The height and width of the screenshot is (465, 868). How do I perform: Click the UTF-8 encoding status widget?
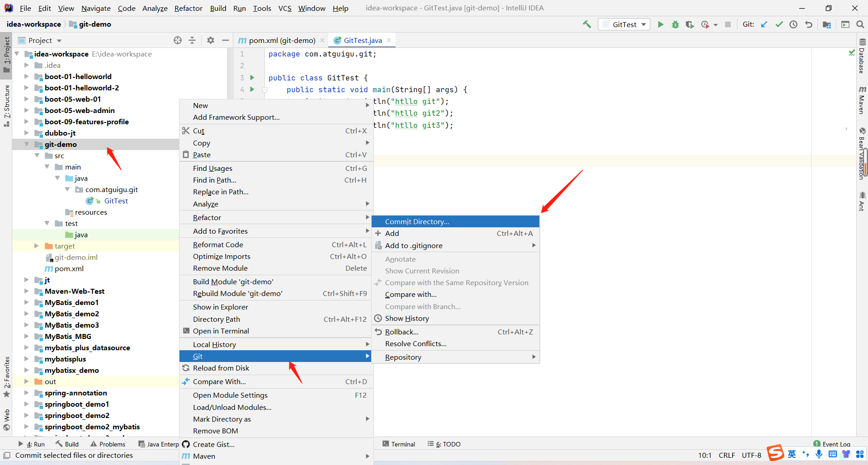pyautogui.click(x=751, y=455)
